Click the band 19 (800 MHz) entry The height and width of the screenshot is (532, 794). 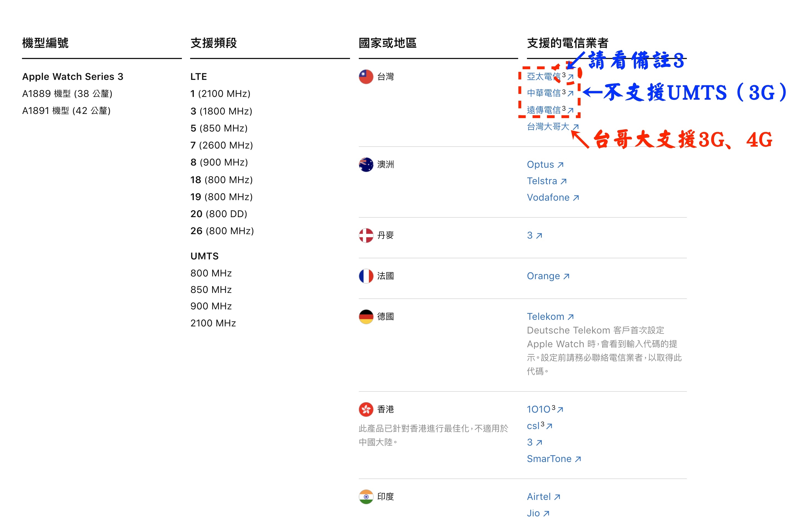(221, 197)
